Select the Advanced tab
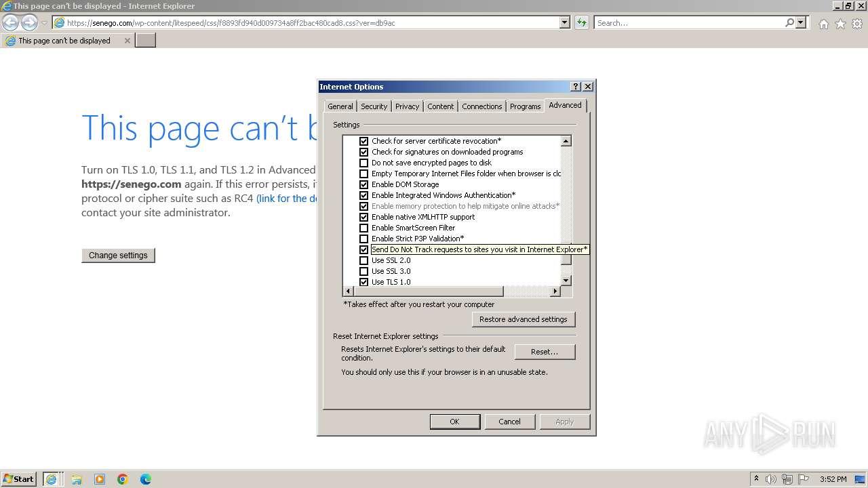The width and height of the screenshot is (868, 488). (x=565, y=105)
